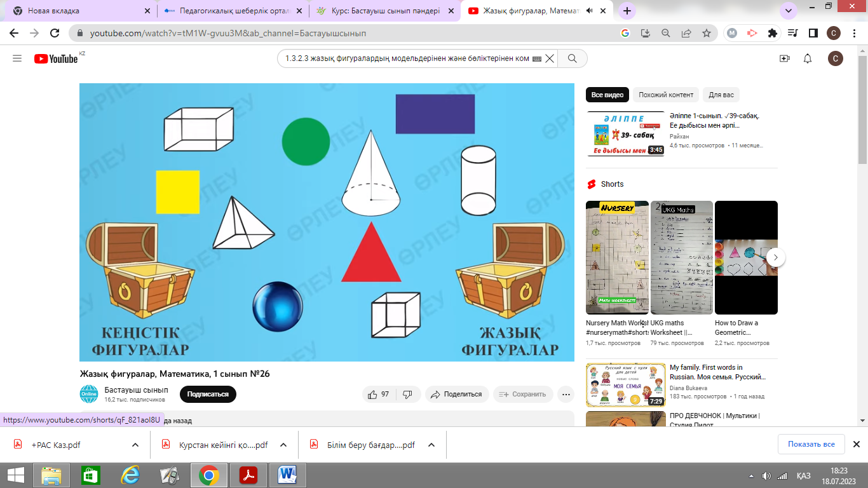The width and height of the screenshot is (868, 488).
Task: Open Microsoft Word from taskbar
Action: pos(288,475)
